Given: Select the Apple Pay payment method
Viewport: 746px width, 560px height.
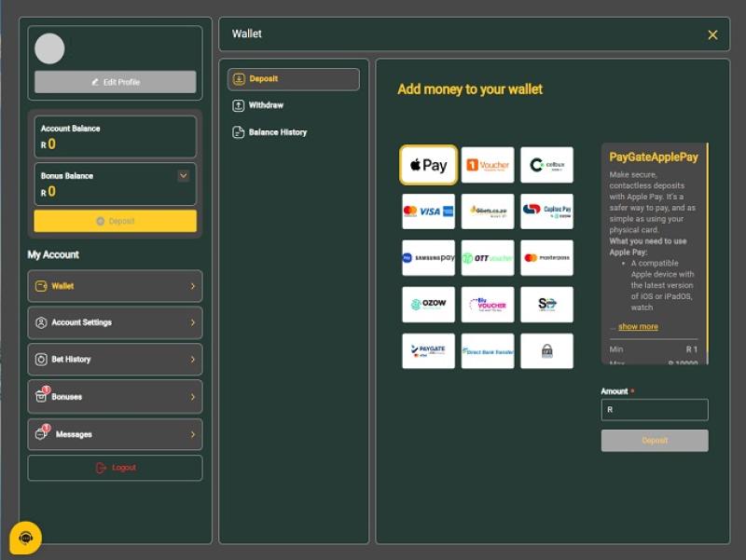Looking at the screenshot, I should point(428,165).
